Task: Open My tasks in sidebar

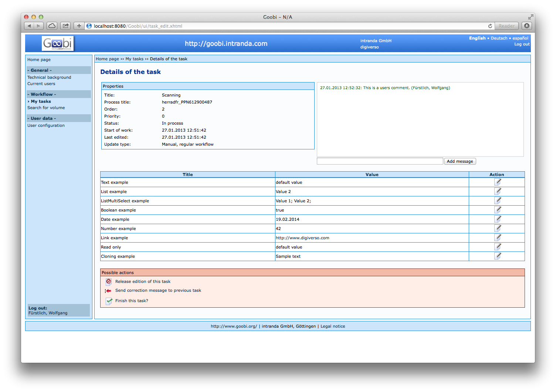Action: [41, 101]
